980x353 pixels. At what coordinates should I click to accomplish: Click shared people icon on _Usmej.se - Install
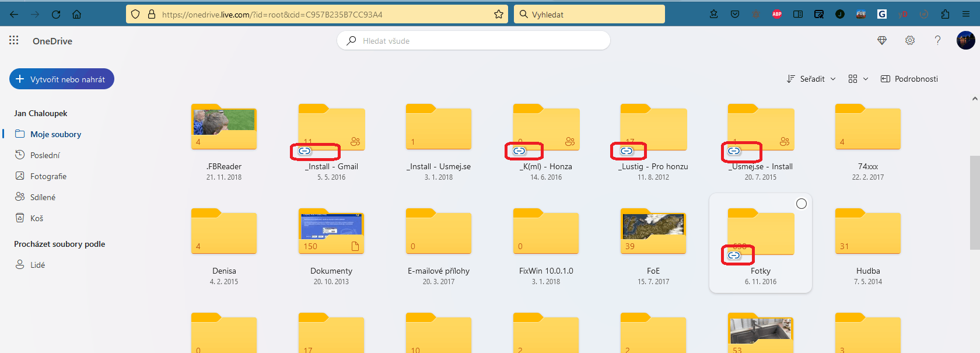click(785, 142)
